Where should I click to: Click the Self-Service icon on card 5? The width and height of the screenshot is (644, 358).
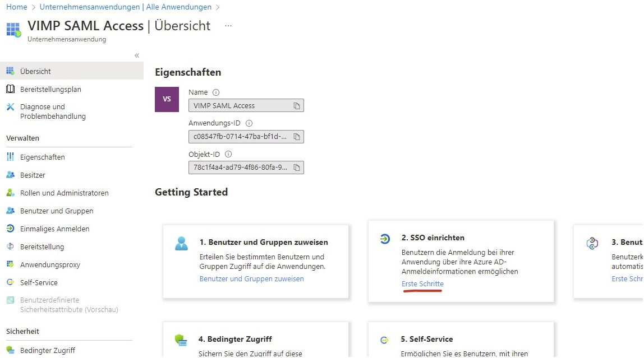(x=384, y=340)
